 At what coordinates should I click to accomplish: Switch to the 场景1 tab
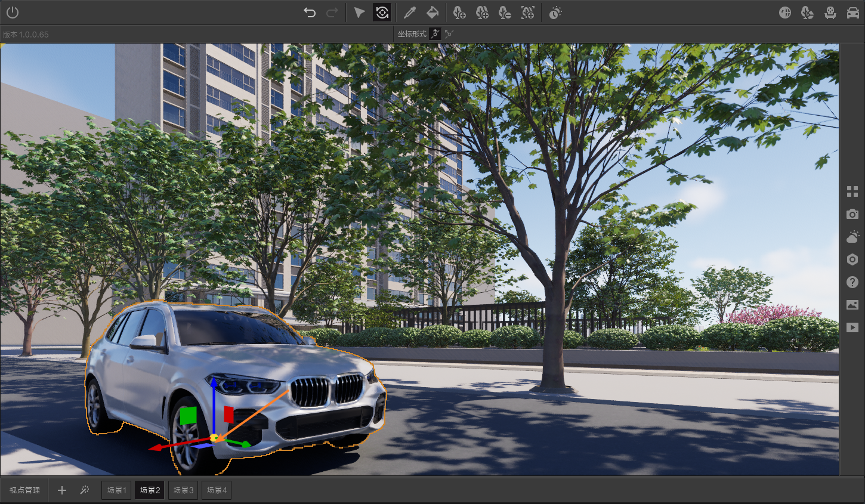pos(116,490)
